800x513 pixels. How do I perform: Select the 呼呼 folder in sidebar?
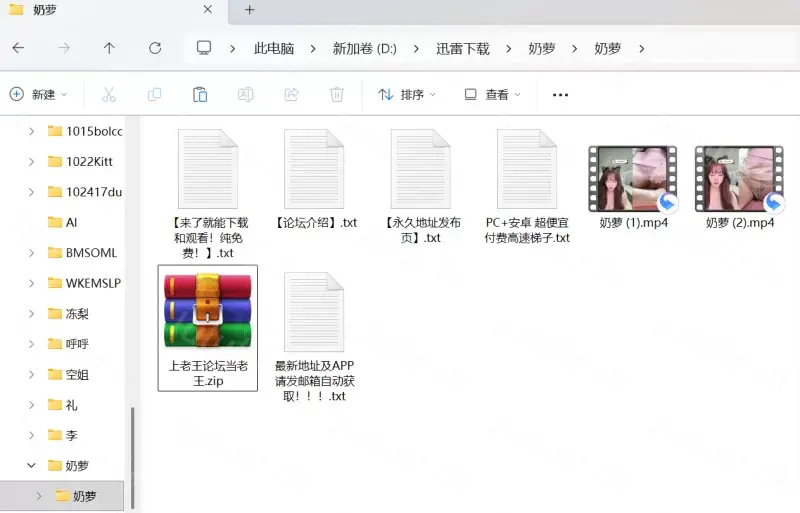point(68,344)
